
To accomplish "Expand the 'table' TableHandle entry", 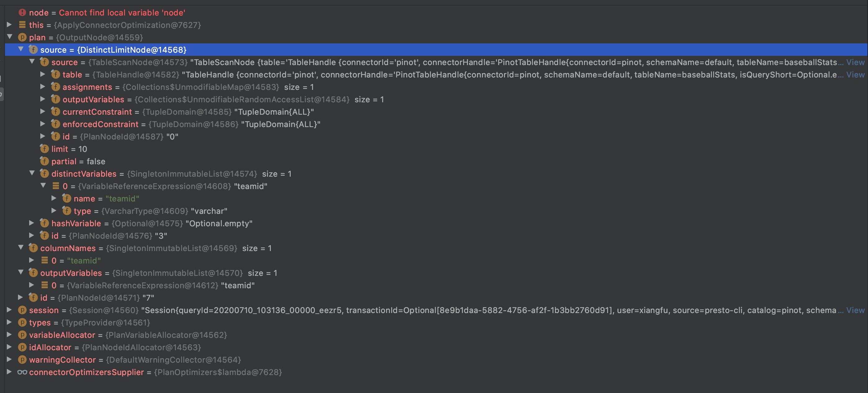I will pos(43,74).
